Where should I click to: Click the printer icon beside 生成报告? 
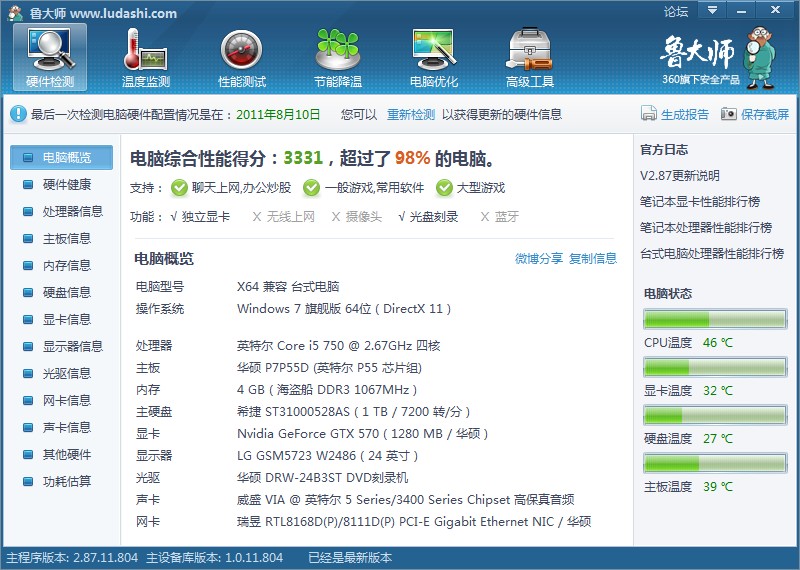click(x=648, y=114)
